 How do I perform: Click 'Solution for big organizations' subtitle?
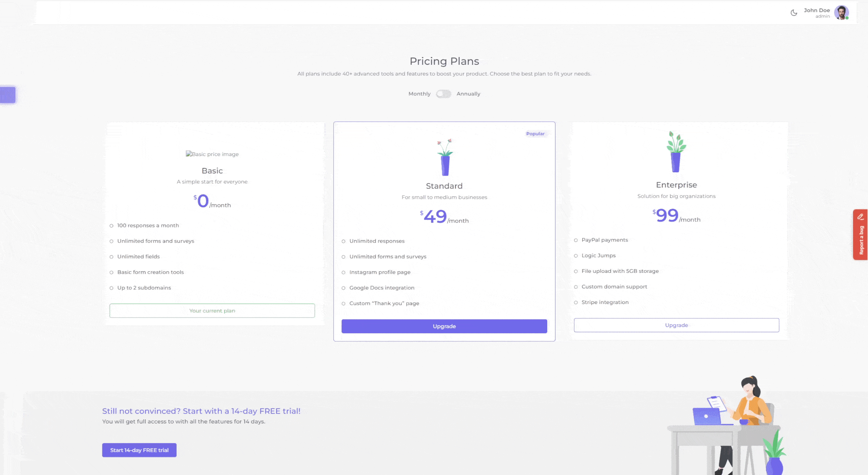676,196
